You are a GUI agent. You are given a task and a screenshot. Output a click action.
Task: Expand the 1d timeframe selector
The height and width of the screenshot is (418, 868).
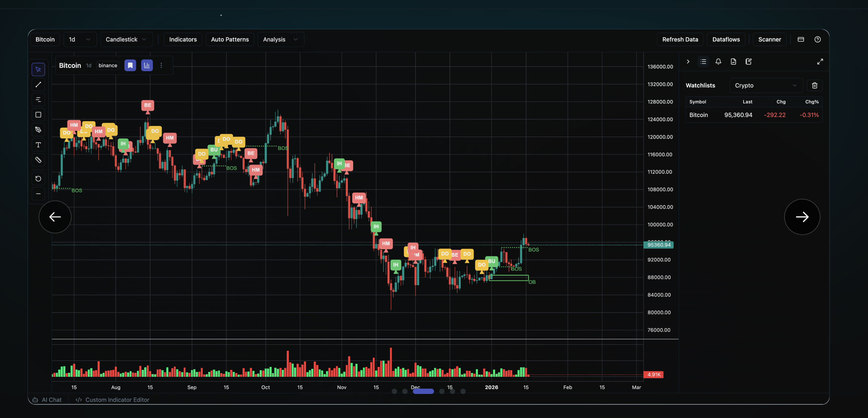click(x=80, y=39)
